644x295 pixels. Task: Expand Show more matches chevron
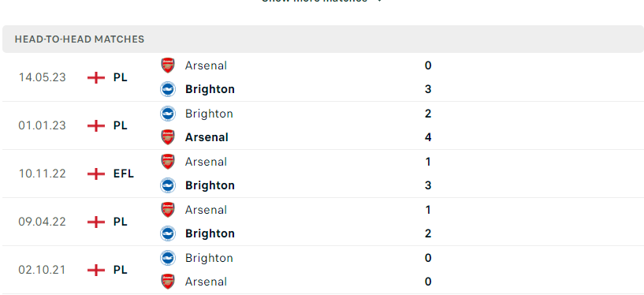379,1
